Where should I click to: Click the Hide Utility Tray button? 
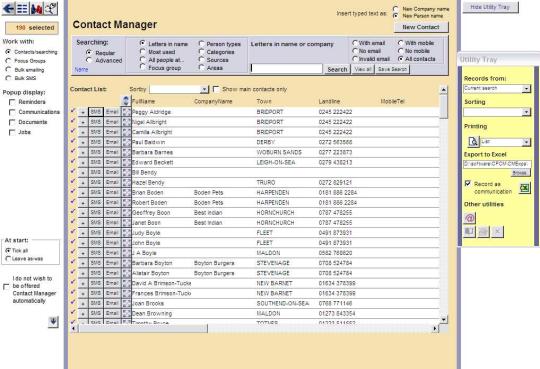click(490, 7)
